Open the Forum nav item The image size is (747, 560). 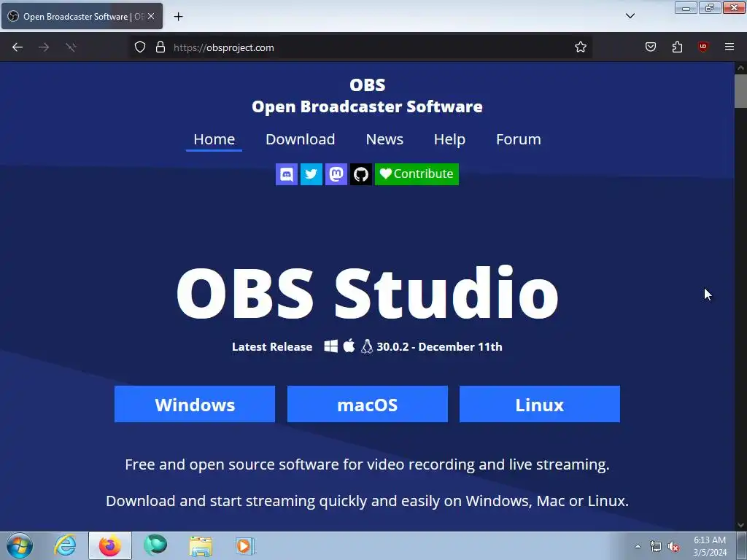point(519,139)
